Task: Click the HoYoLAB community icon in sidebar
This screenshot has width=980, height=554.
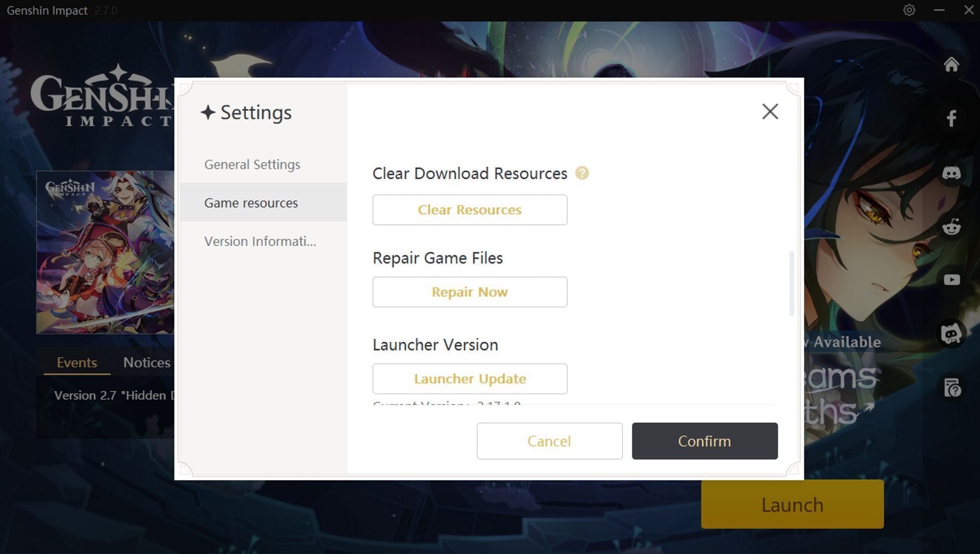Action: tap(951, 334)
